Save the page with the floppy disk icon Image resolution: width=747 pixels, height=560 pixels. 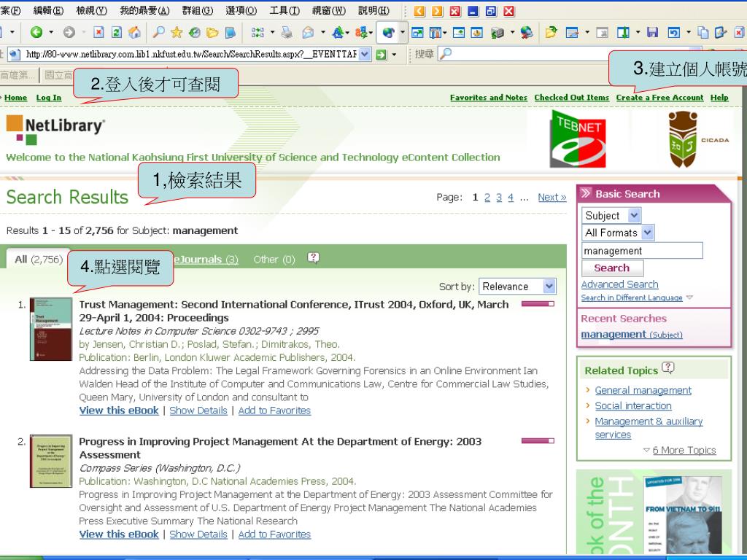click(x=652, y=32)
